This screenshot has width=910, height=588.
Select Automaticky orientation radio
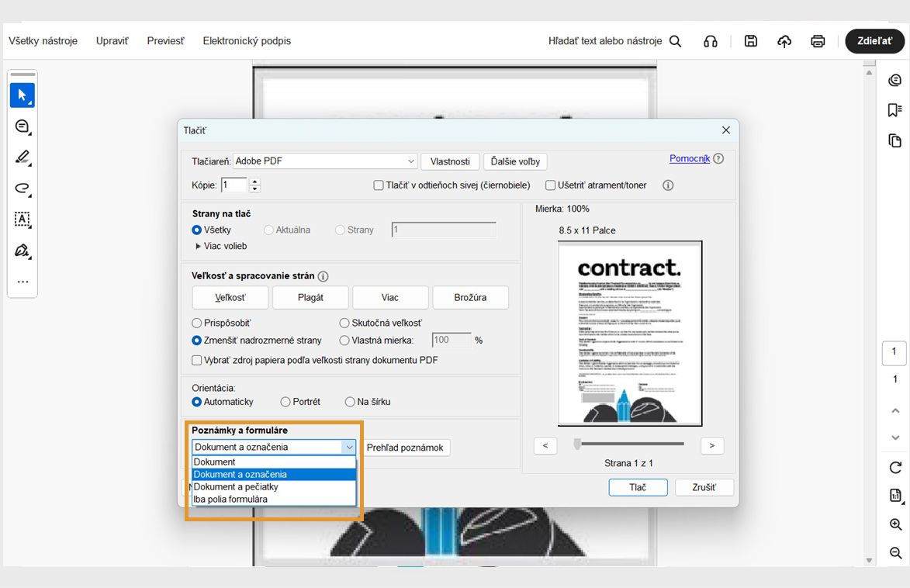(197, 402)
